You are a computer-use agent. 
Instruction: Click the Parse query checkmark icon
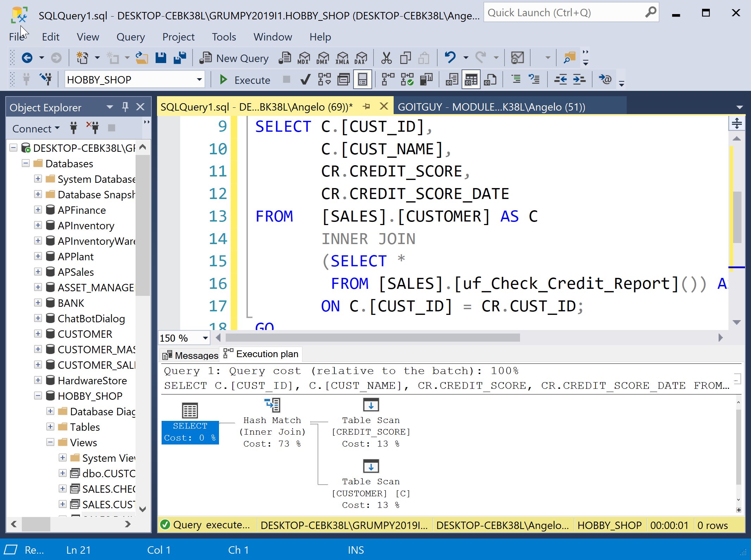[305, 80]
